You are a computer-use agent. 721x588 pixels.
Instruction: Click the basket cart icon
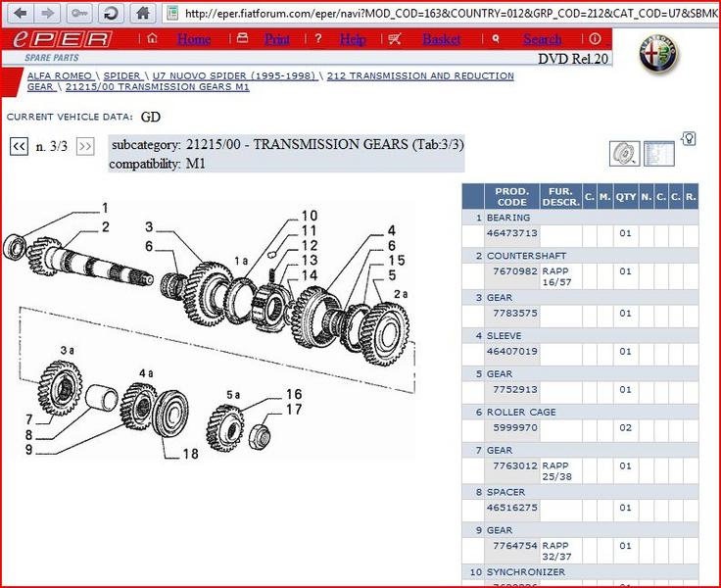(x=395, y=39)
